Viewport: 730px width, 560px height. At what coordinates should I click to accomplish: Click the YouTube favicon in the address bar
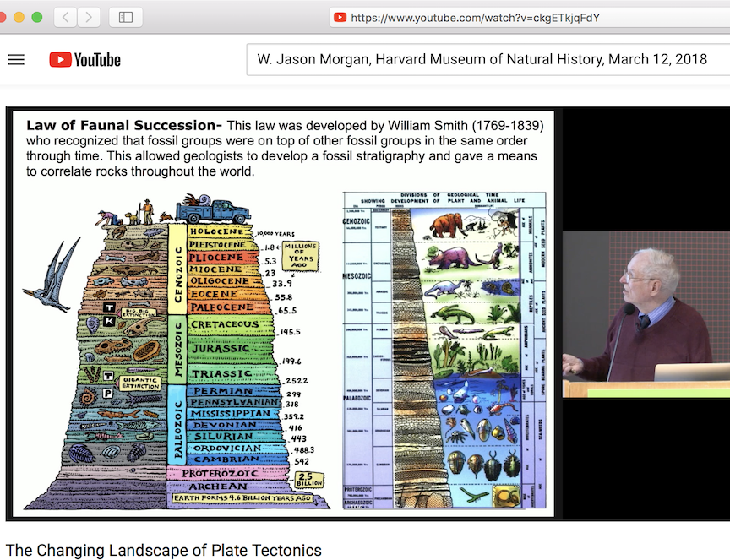[x=340, y=16]
